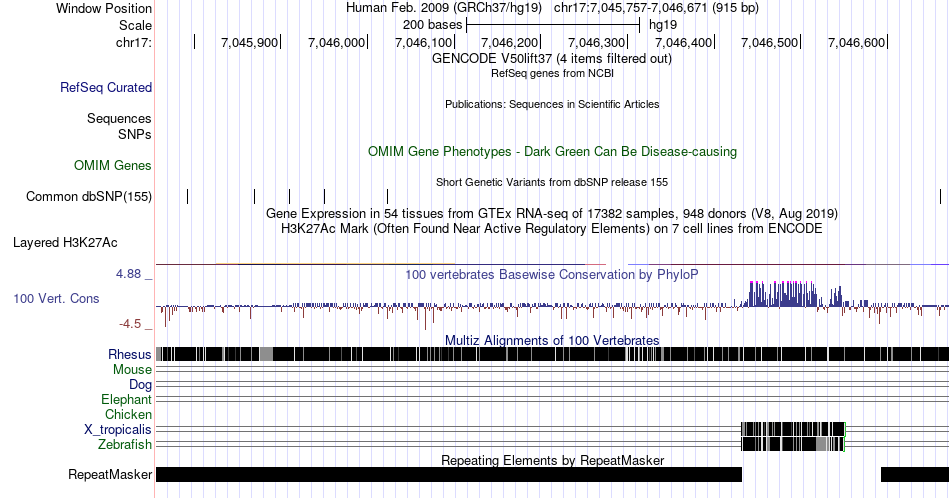
Task: Click the chr17: base position label
Action: tap(134, 42)
